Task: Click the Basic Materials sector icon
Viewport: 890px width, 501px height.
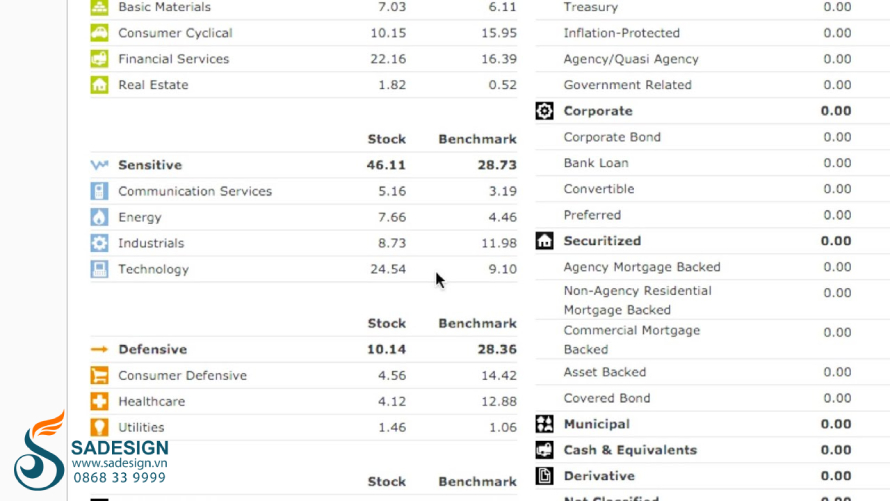Action: 99,7
